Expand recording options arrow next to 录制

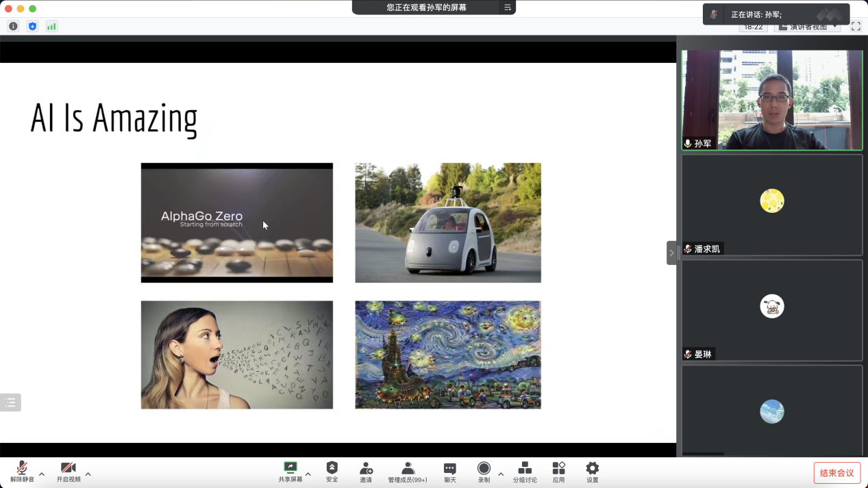pos(501,474)
